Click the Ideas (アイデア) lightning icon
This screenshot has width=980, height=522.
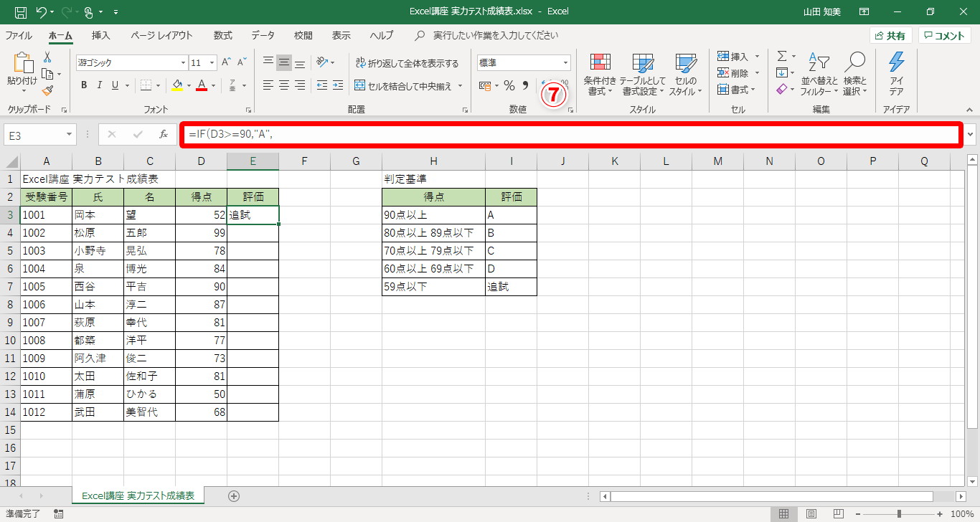coord(896,75)
